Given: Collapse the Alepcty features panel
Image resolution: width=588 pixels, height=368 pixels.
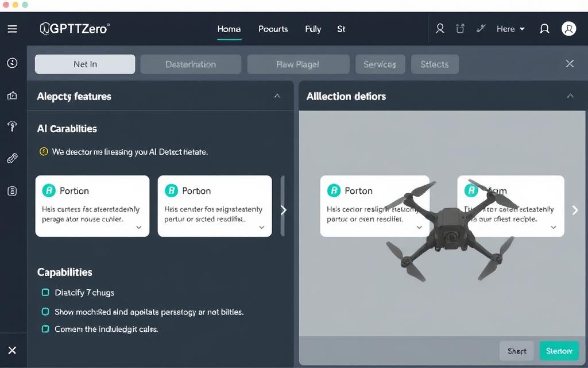Looking at the screenshot, I should (x=278, y=96).
